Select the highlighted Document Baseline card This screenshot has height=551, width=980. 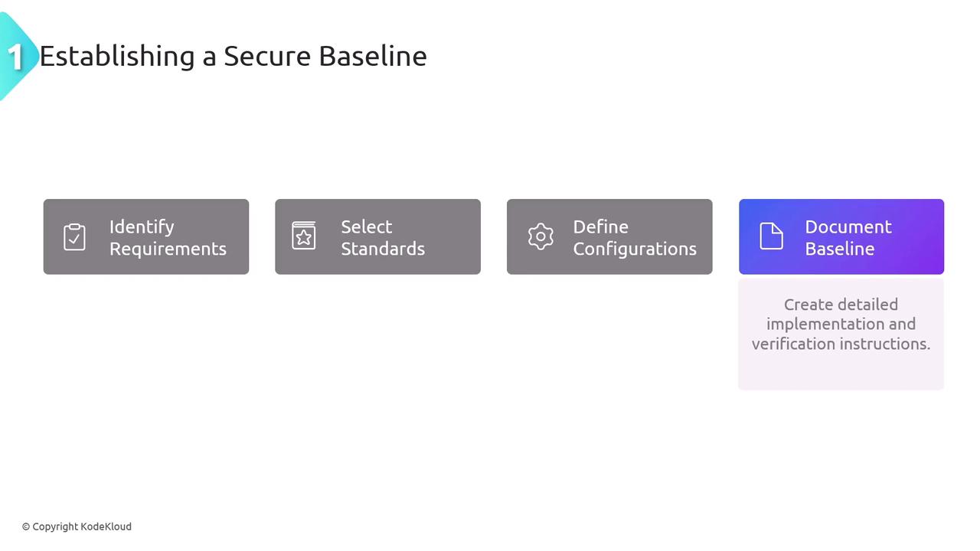[841, 236]
